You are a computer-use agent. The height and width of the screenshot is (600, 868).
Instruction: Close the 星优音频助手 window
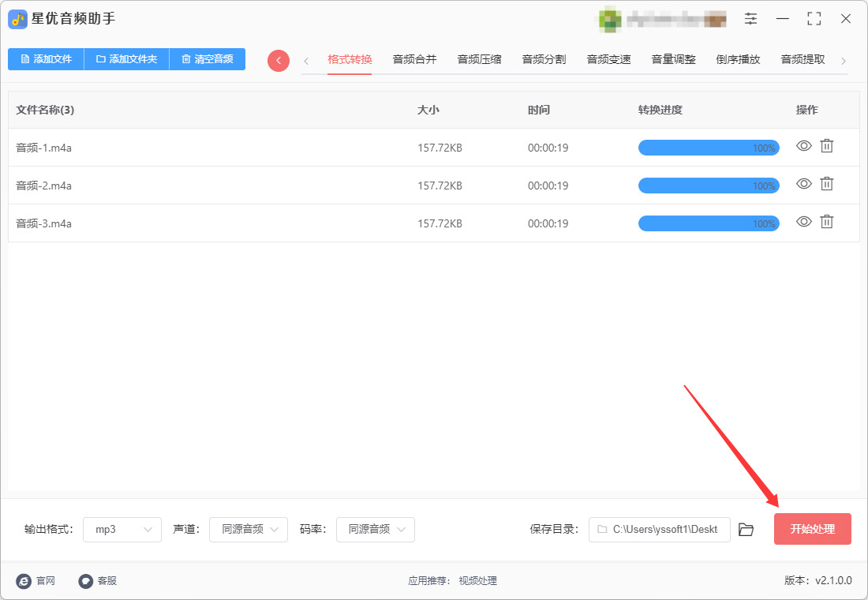(x=845, y=19)
